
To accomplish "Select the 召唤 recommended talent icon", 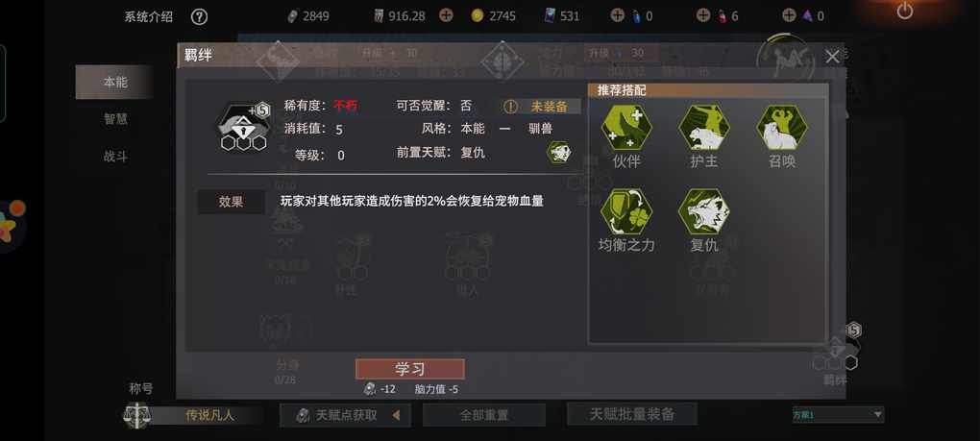I will [782, 128].
